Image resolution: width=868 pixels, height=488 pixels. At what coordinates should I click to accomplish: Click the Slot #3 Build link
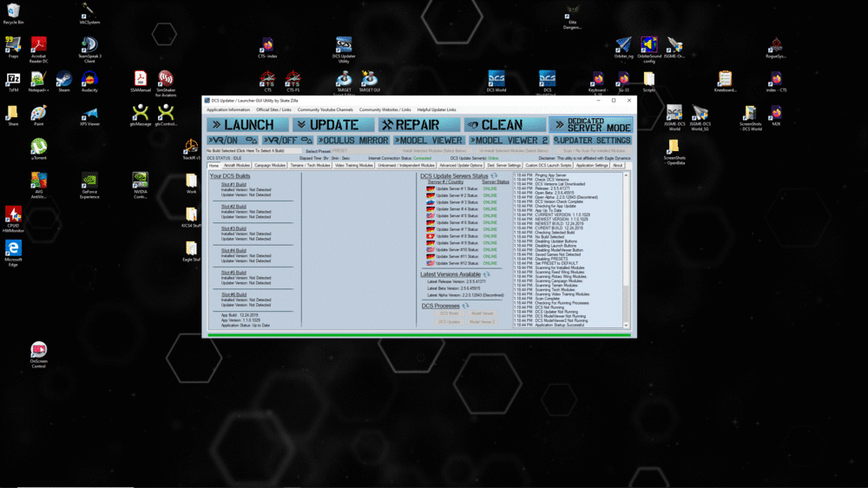click(233, 228)
